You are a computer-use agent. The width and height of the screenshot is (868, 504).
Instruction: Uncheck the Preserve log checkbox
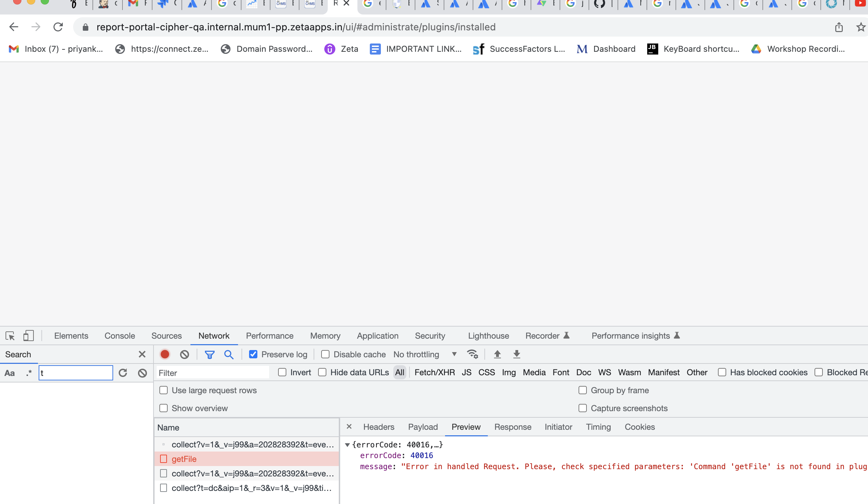[254, 354]
